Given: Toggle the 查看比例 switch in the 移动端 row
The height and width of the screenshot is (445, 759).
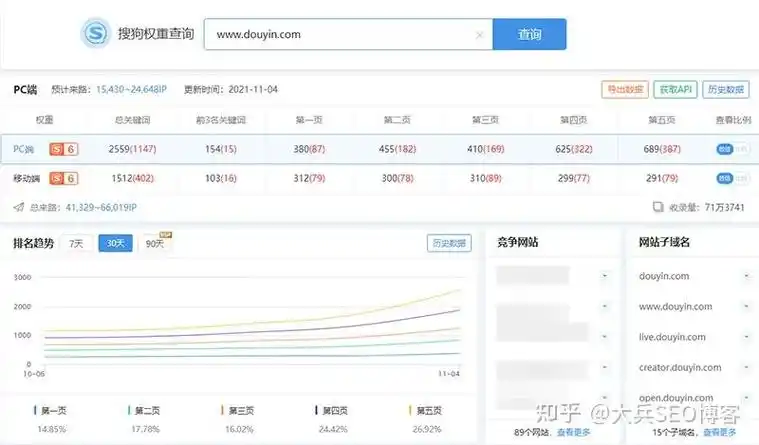Looking at the screenshot, I should tap(732, 179).
